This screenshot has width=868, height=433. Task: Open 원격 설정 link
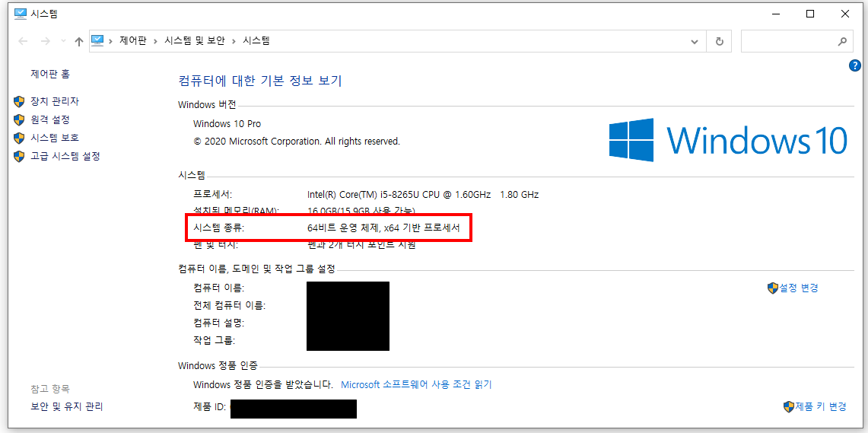click(49, 119)
